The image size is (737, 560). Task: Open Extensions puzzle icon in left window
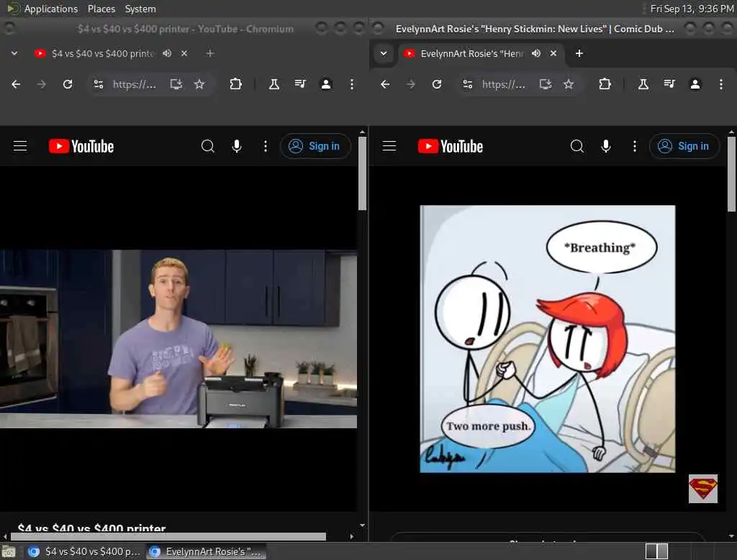(235, 84)
